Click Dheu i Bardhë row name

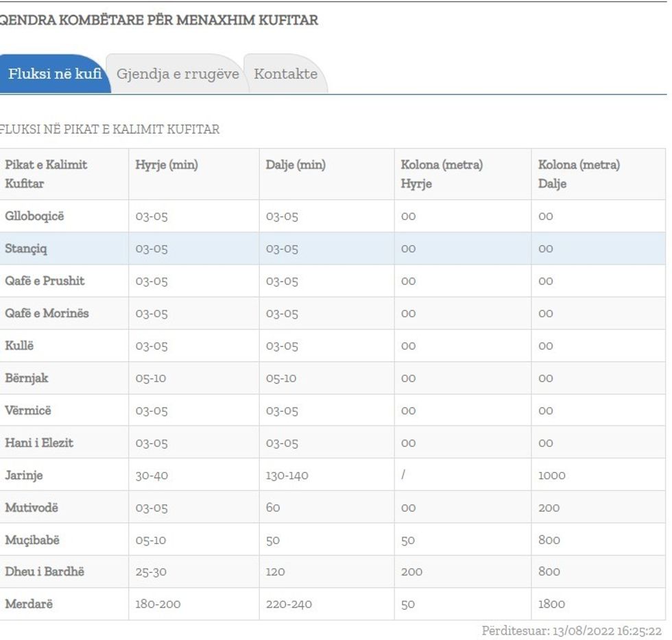click(45, 571)
